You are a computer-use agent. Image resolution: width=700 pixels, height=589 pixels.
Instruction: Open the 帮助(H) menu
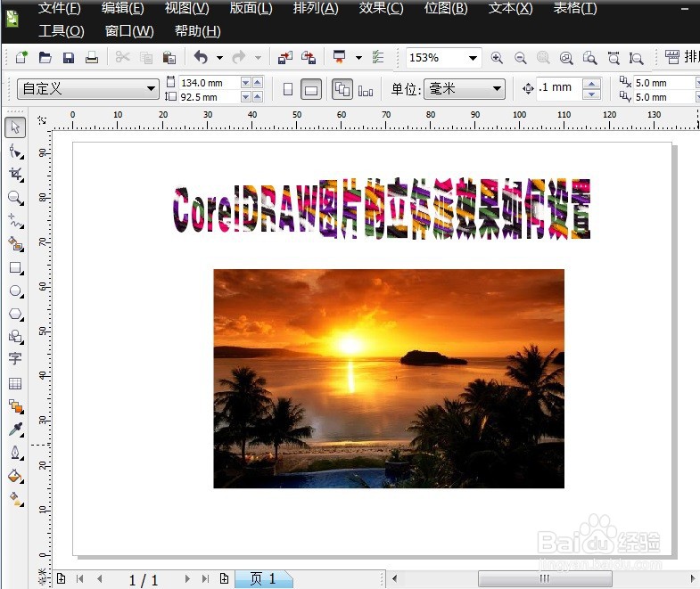[x=198, y=31]
